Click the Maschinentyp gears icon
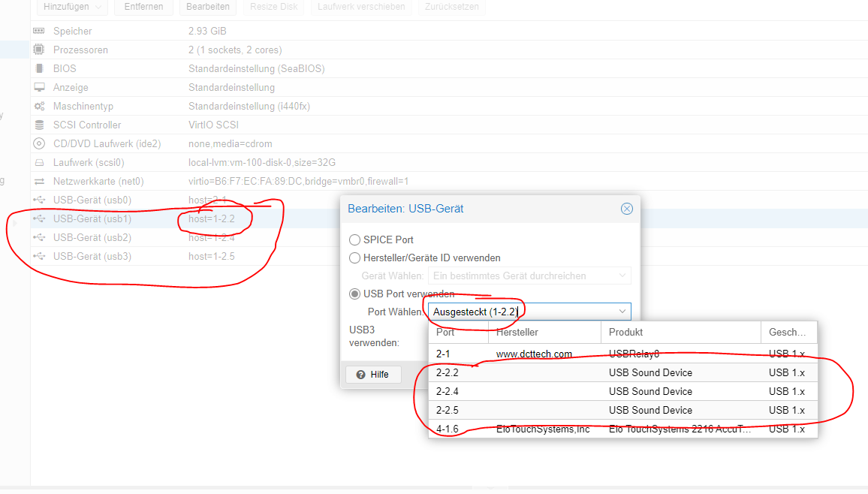868x494 pixels. [39, 106]
